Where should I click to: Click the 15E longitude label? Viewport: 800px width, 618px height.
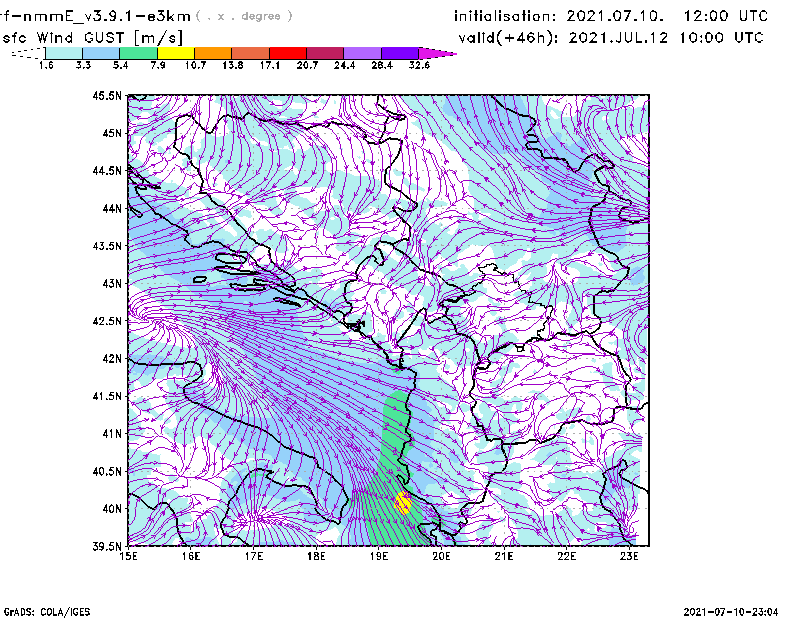click(x=128, y=556)
